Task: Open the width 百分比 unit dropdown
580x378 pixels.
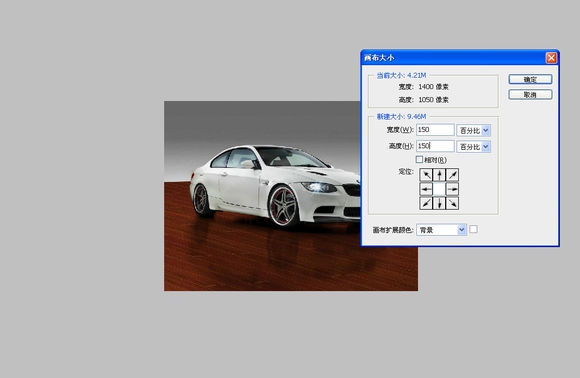Action: [473, 130]
